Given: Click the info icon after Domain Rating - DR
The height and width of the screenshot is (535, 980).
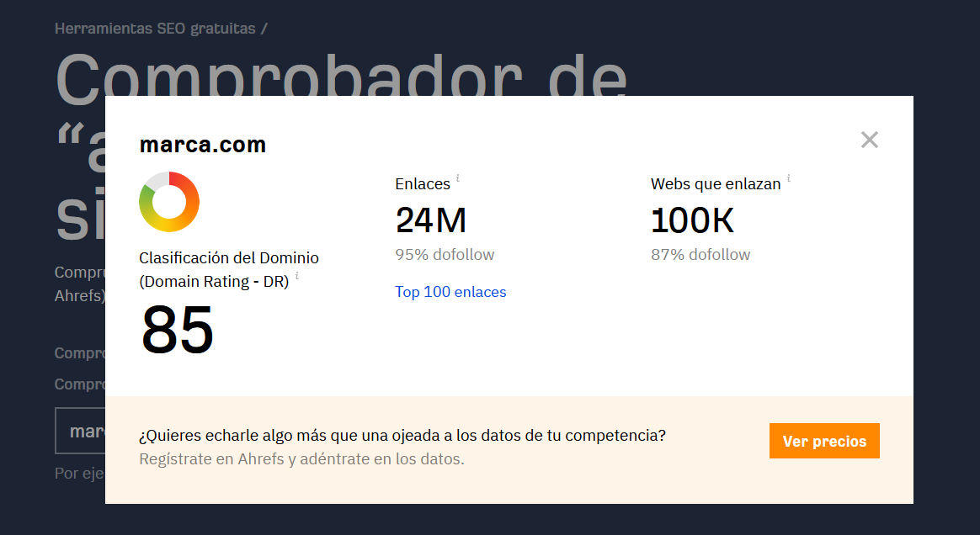Looking at the screenshot, I should 297,276.
